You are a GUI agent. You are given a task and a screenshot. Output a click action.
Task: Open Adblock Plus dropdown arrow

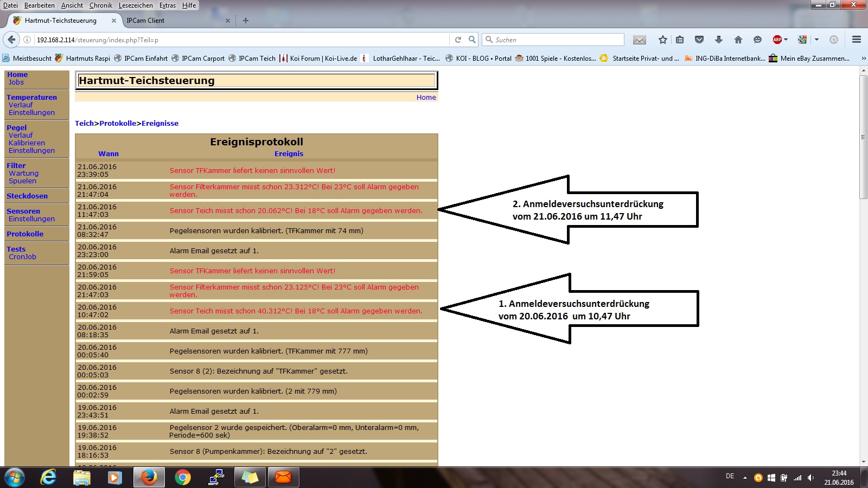tap(786, 40)
